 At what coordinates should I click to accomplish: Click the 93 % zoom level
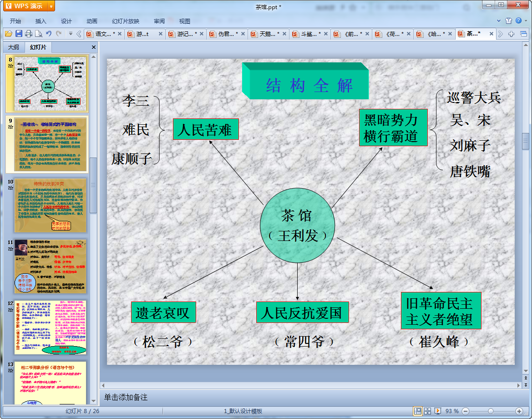[451, 411]
